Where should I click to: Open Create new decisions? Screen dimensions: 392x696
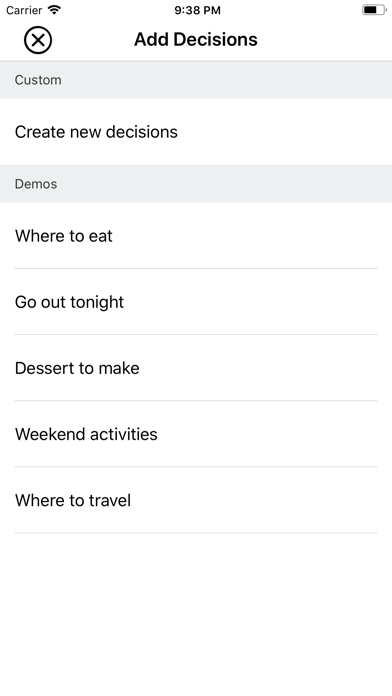point(196,132)
